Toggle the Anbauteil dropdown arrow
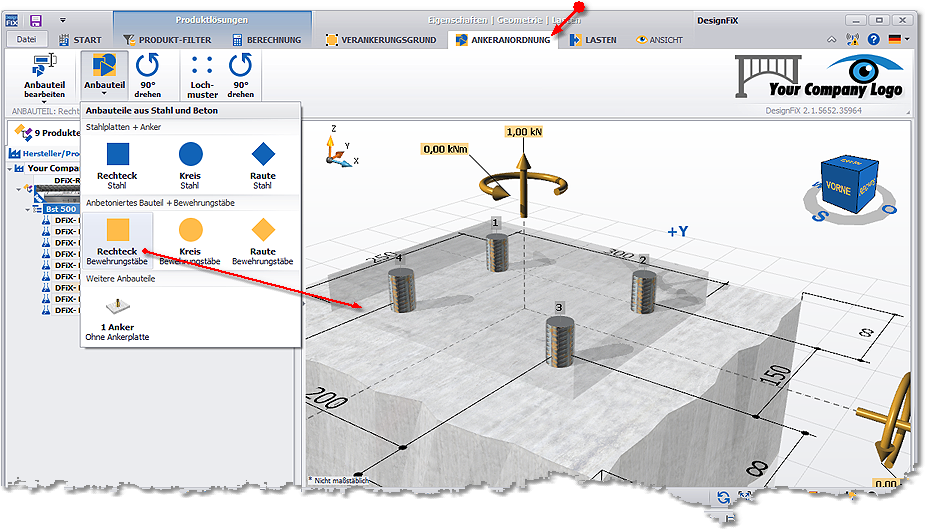This screenshot has height=531, width=925. [104, 93]
